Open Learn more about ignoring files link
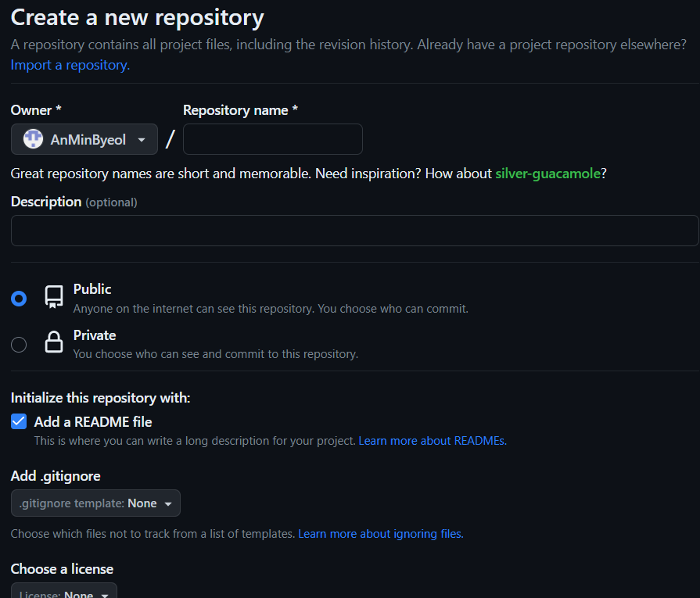Image resolution: width=700 pixels, height=598 pixels. click(381, 534)
